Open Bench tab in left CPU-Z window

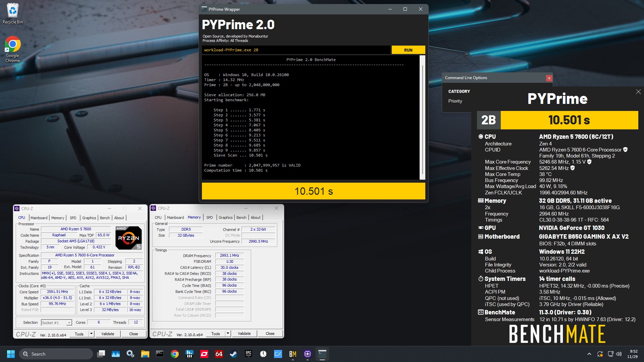[x=105, y=218]
